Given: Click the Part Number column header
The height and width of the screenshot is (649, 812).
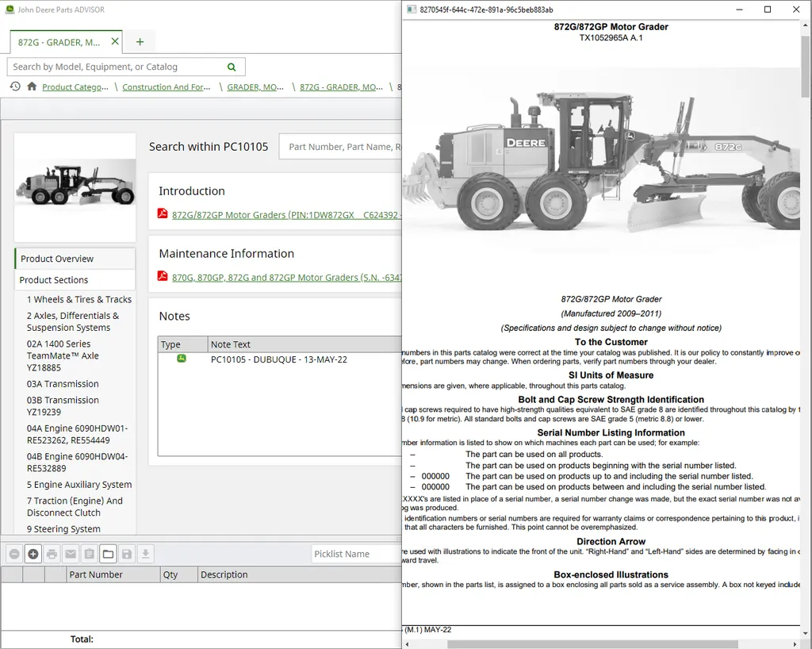Looking at the screenshot, I should tap(113, 574).
